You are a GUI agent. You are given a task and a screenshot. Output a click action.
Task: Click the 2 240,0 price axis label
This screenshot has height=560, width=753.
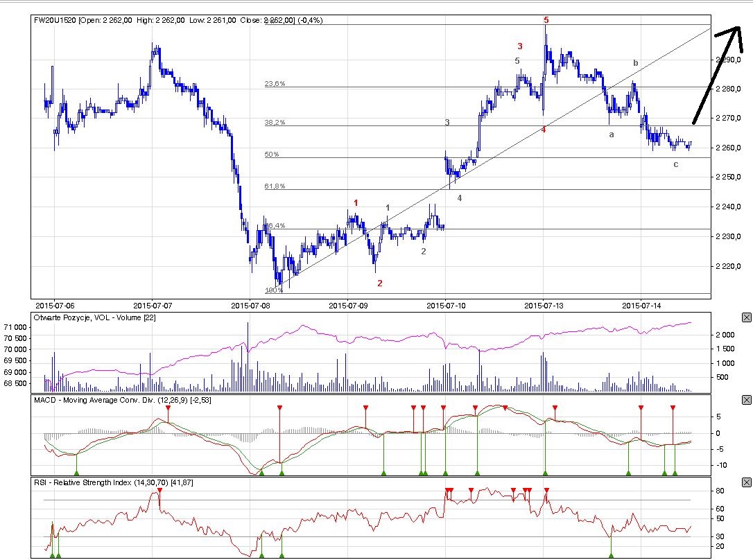point(728,207)
